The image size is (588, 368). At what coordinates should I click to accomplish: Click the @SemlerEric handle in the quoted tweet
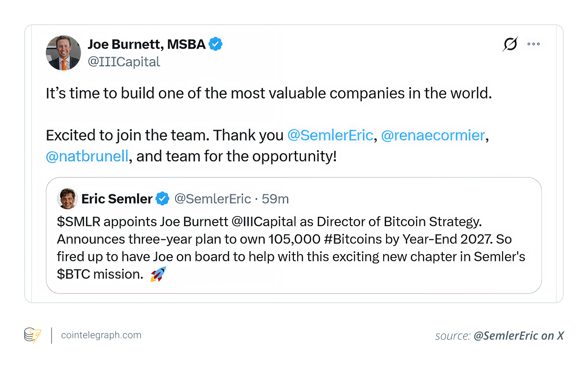click(x=213, y=199)
